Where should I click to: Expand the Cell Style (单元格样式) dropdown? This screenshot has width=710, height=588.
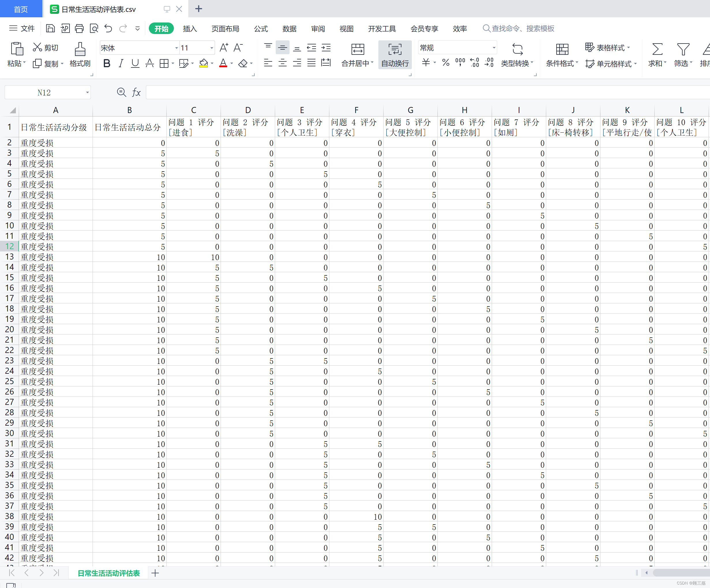point(635,63)
